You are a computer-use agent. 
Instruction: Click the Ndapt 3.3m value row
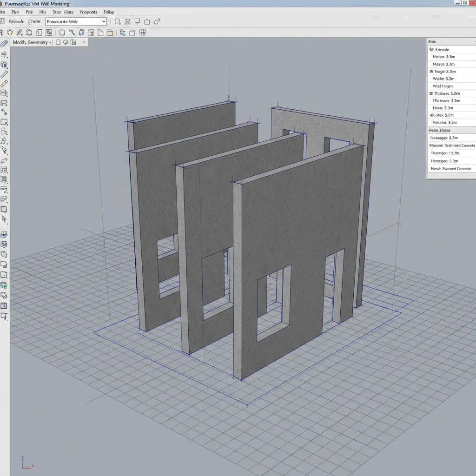[x=452, y=64]
